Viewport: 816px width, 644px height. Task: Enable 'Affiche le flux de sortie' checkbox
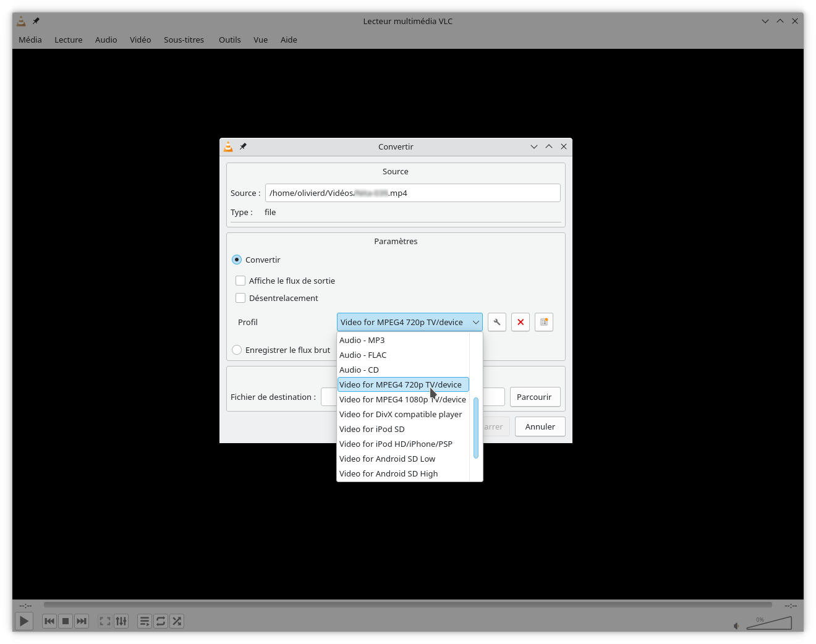tap(240, 281)
